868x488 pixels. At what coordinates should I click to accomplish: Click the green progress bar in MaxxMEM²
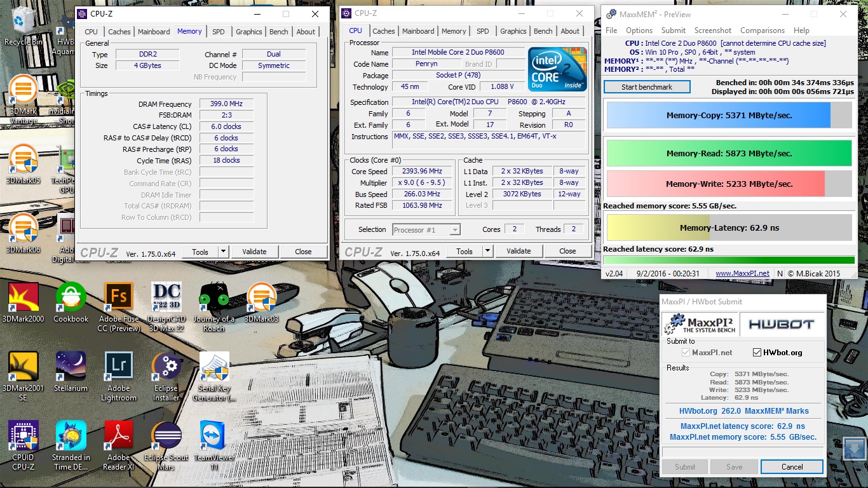[729, 260]
